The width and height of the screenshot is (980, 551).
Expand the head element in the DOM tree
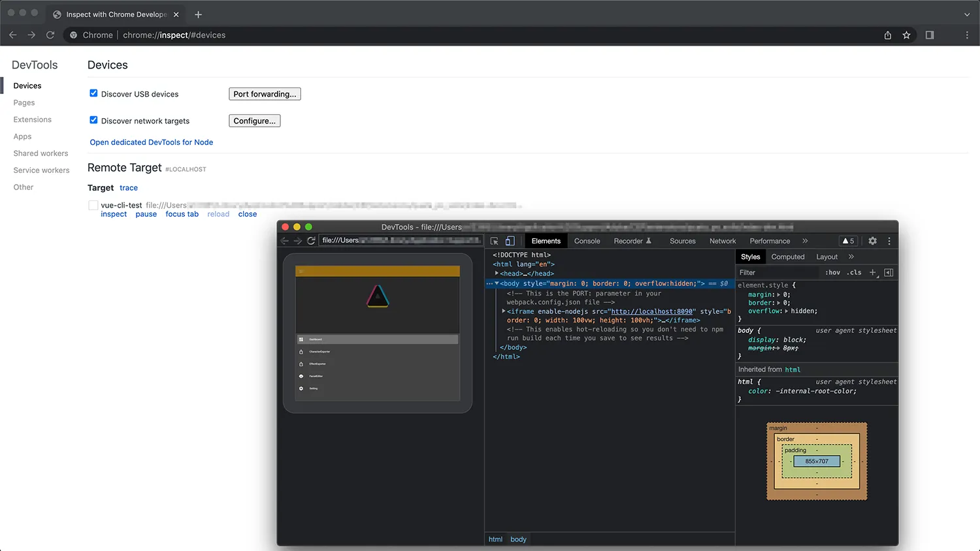(x=497, y=273)
